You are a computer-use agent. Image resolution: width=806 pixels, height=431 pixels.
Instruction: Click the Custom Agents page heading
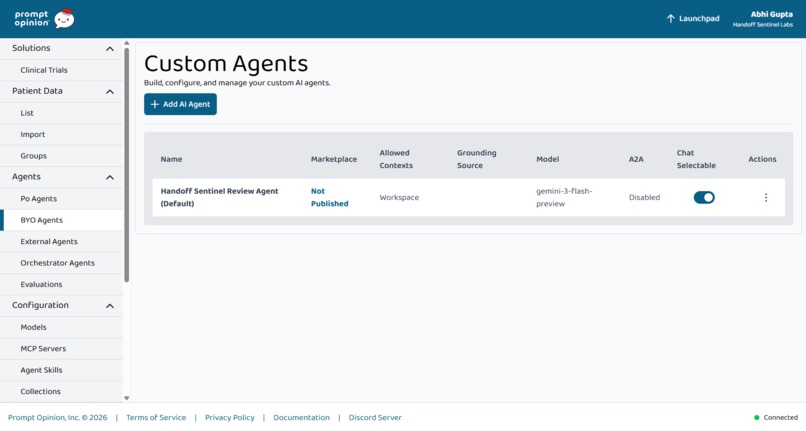pos(226,64)
